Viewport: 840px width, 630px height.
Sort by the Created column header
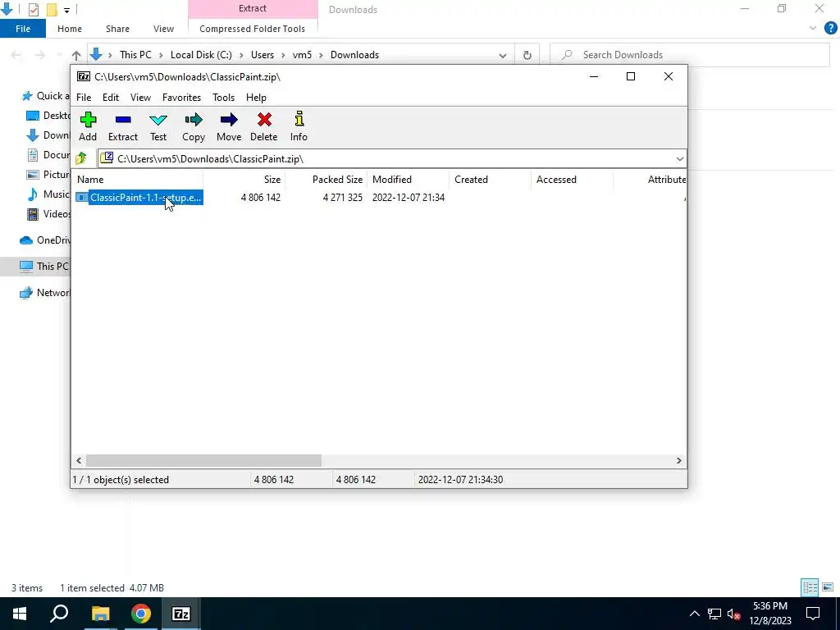(x=491, y=180)
